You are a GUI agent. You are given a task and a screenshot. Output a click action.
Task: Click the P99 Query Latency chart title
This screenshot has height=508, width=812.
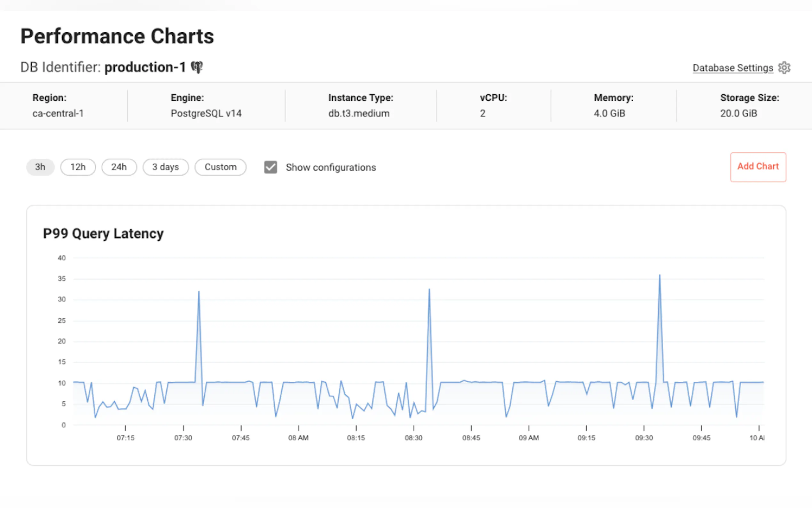point(103,234)
